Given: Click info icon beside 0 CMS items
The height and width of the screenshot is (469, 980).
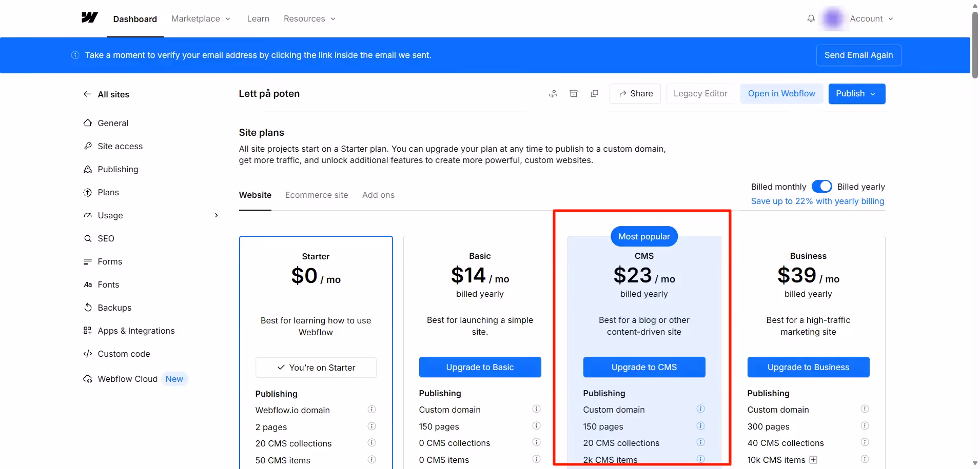Looking at the screenshot, I should click(x=536, y=459).
